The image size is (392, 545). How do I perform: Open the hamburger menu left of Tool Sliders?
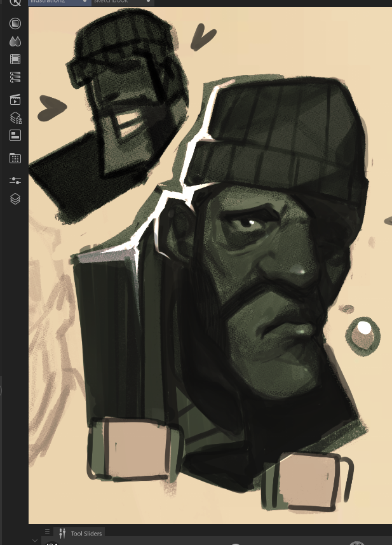47,532
